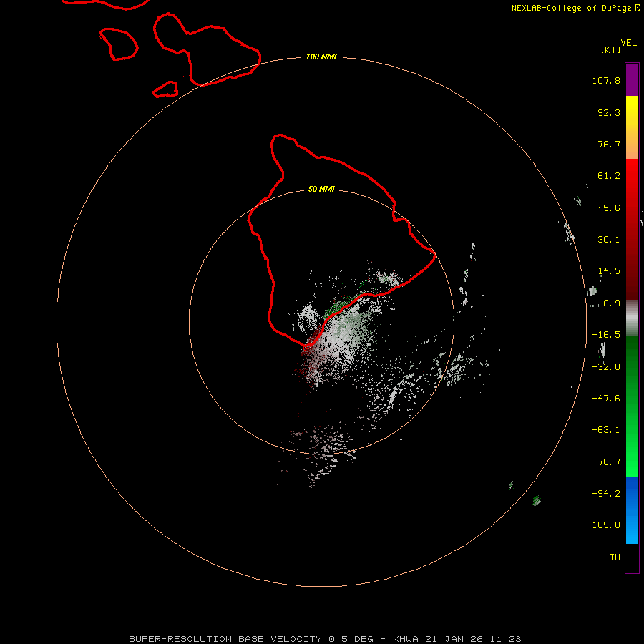Image resolution: width=644 pixels, height=644 pixels.
Task: Click the 30.1 legend value
Action: click(609, 240)
